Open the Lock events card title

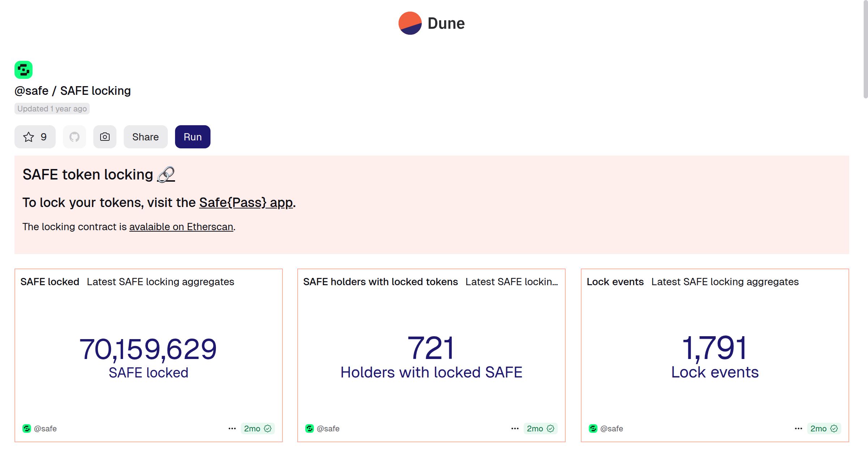[615, 282]
